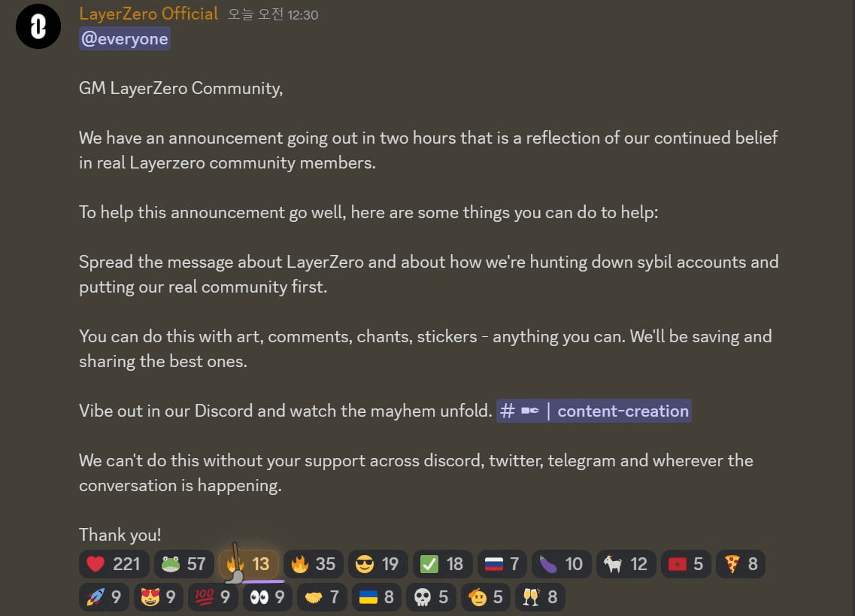Image resolution: width=855 pixels, height=616 pixels.
Task: Click the LayerZero Official avatar logo
Action: tap(38, 26)
